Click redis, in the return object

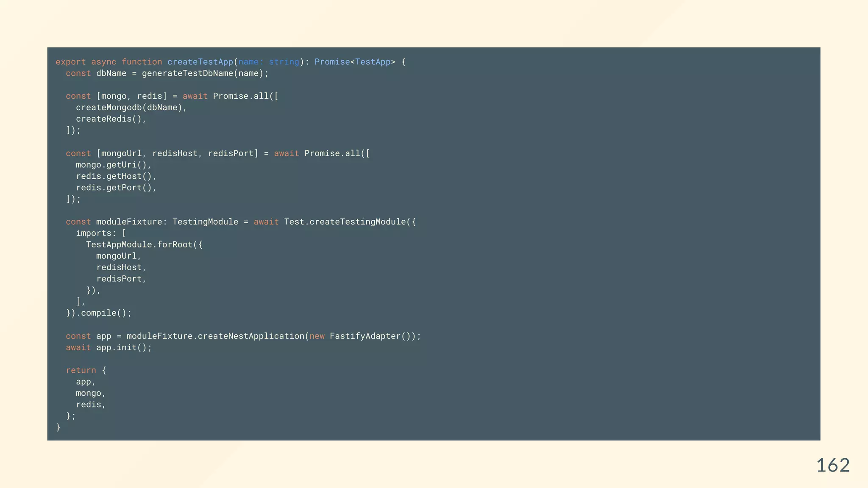click(91, 405)
